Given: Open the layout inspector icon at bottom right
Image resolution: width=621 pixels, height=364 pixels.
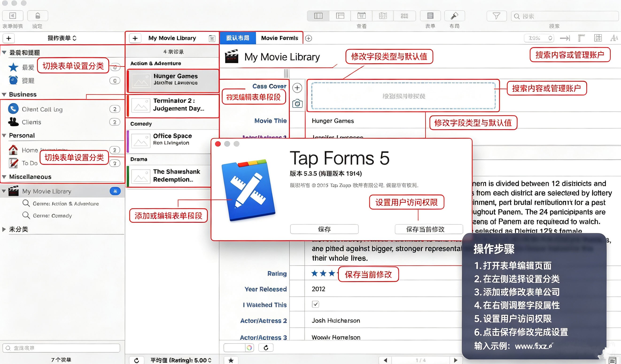Looking at the screenshot, I should [612, 360].
